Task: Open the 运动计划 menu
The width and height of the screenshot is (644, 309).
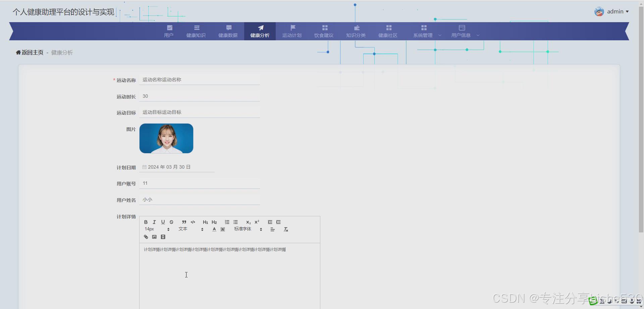Action: (292, 31)
